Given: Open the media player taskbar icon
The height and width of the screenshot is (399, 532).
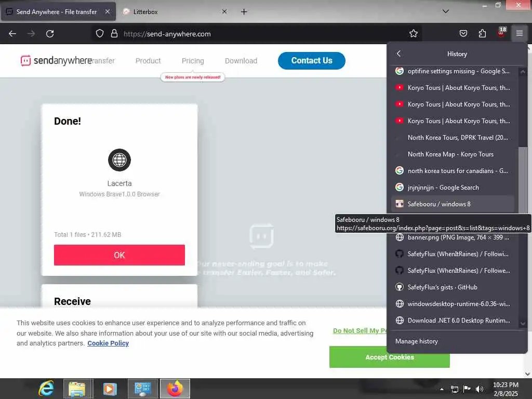Looking at the screenshot, I should point(110,389).
